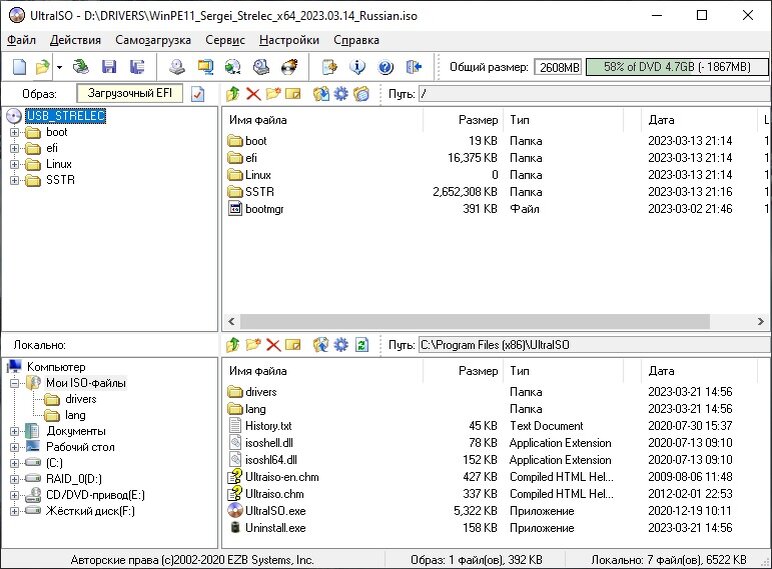Image resolution: width=772 pixels, height=569 pixels.
Task: Exit the application via door arrow icon
Action: coord(414,66)
